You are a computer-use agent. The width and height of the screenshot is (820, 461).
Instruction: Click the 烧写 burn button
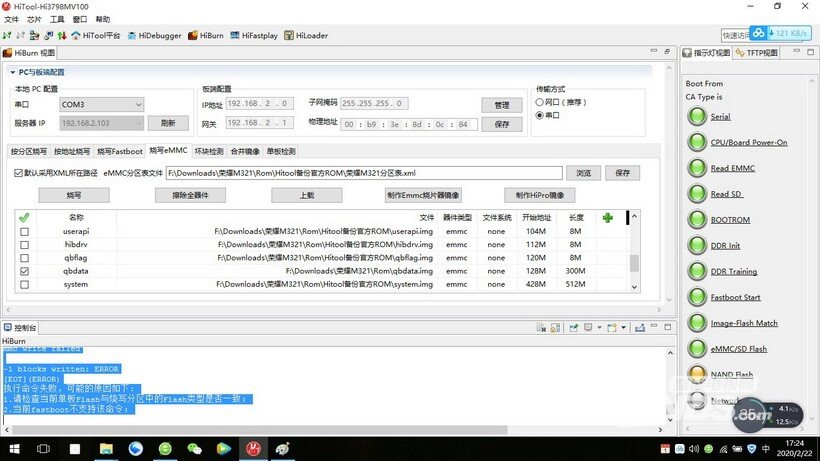coord(74,195)
